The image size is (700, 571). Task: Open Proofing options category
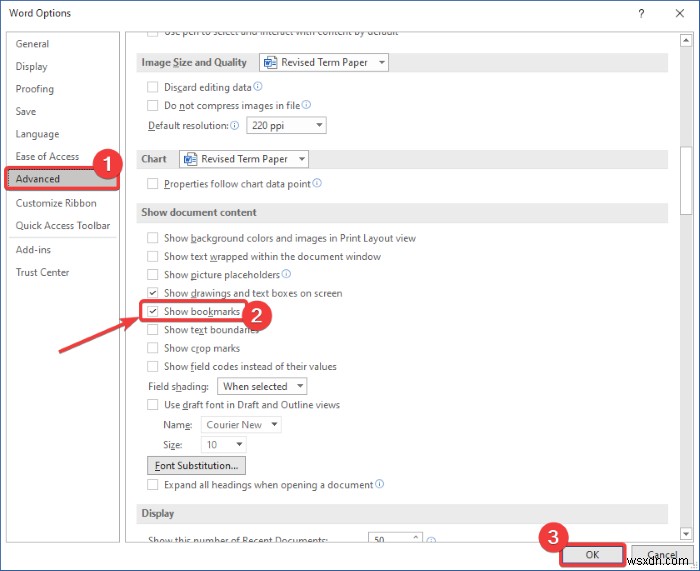click(34, 89)
